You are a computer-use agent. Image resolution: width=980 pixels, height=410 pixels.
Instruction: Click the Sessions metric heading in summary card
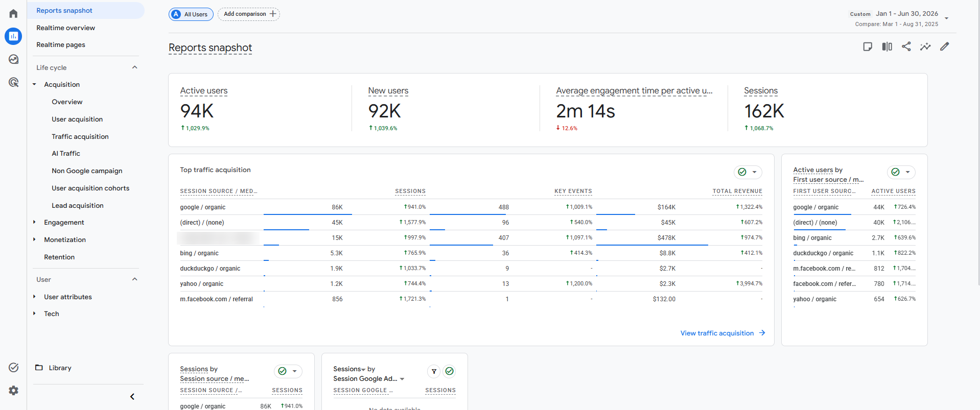coord(761,91)
